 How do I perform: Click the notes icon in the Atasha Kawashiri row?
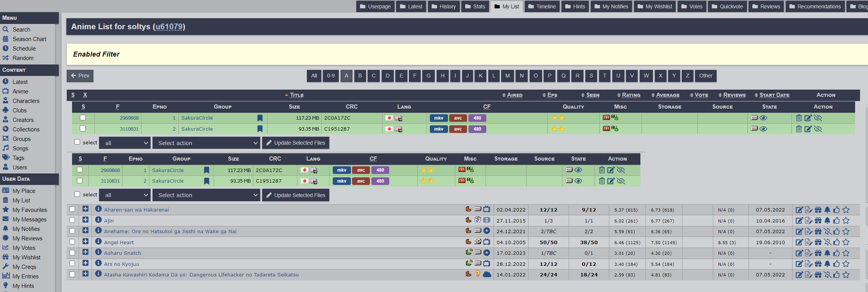(808, 275)
